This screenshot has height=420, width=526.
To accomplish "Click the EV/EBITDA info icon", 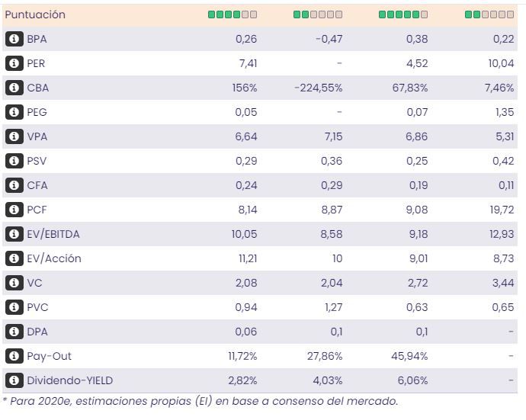I will 14,234.
